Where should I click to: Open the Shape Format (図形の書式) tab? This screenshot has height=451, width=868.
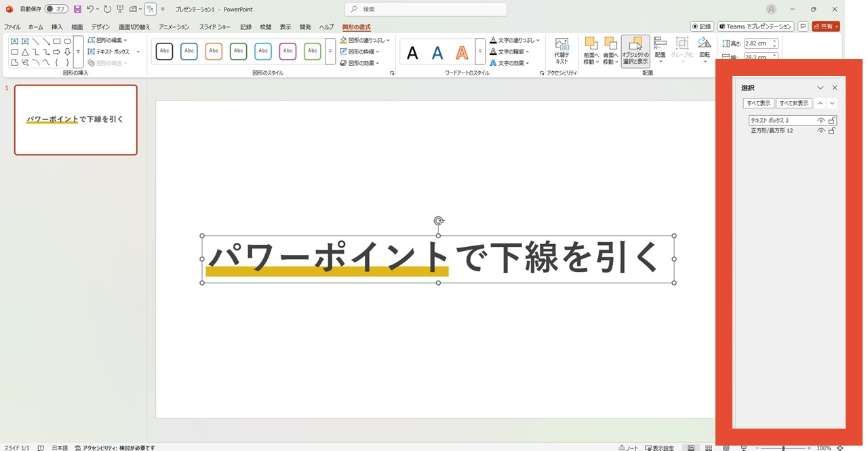357,27
